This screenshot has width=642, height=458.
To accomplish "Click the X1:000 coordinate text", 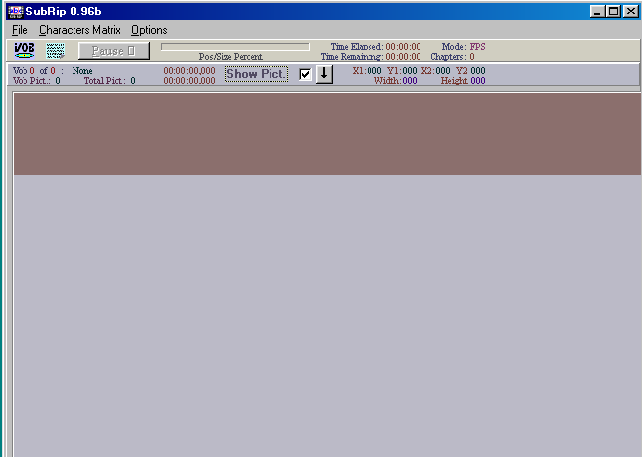I will pos(367,70).
